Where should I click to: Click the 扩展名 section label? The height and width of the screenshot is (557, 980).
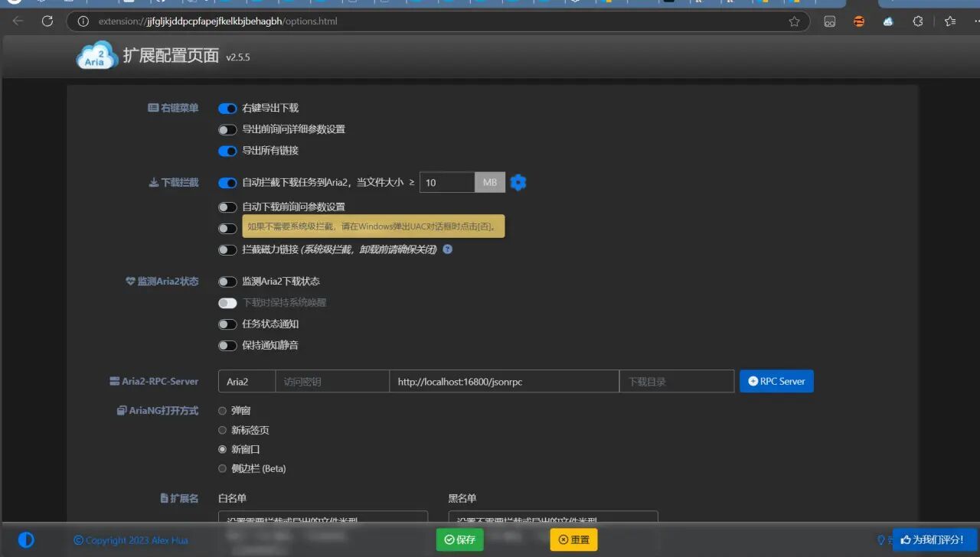tap(179, 498)
